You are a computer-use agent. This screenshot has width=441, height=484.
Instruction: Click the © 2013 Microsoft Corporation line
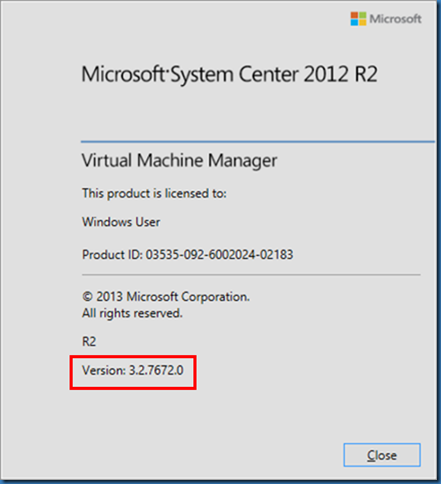(x=166, y=297)
